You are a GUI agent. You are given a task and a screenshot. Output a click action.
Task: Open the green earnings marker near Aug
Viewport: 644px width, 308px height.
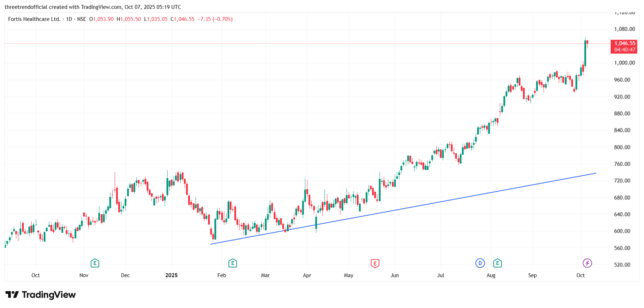(497, 263)
